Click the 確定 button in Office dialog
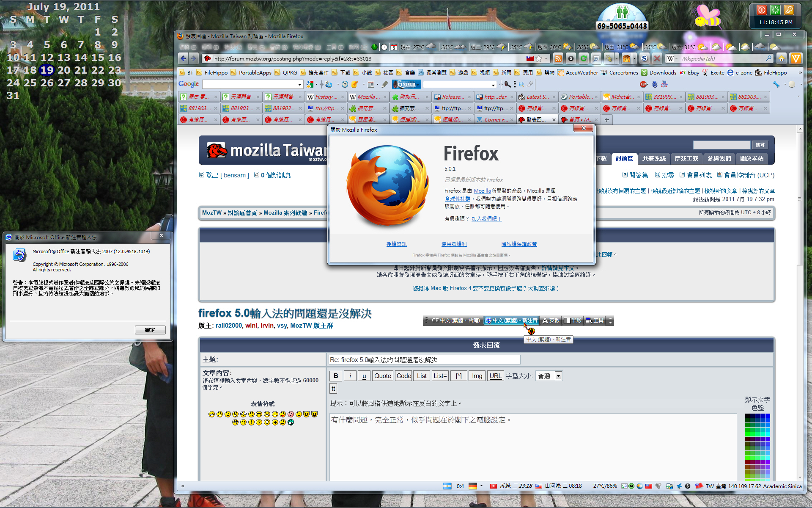 tap(150, 330)
